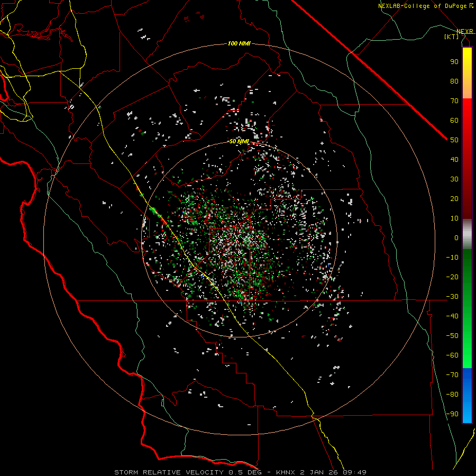Click the blue bottom segment of the color bar
Viewport: 476px width, 476px height.
(x=467, y=396)
